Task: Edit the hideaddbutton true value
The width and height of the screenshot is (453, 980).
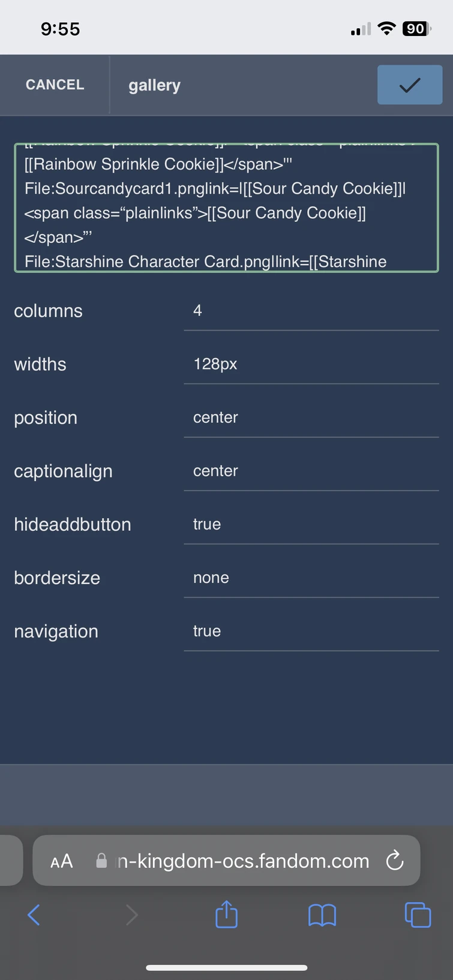Action: pos(311,524)
